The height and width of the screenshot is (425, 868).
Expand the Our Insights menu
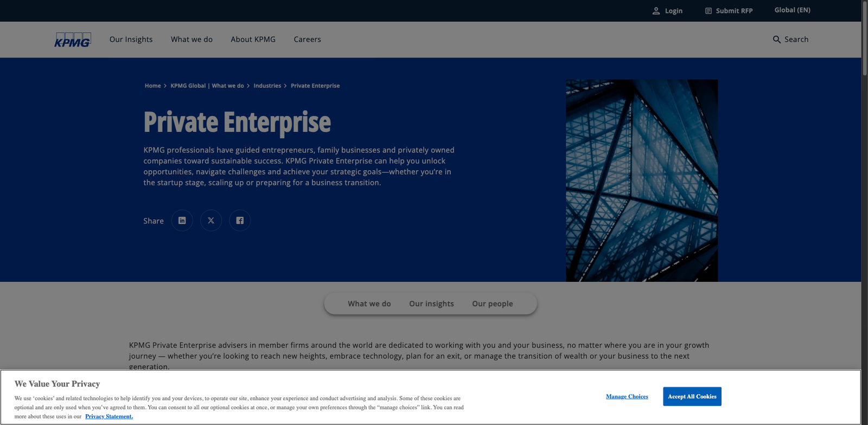[131, 40]
